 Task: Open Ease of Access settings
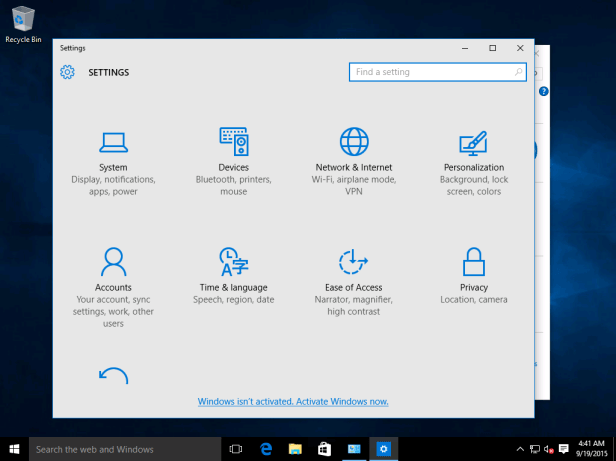tap(354, 262)
